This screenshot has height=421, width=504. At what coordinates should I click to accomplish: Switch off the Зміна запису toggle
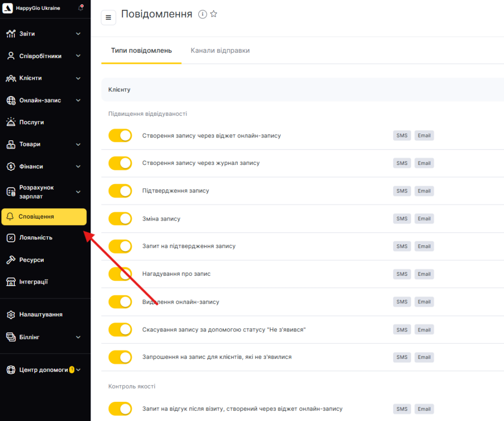coord(120,219)
